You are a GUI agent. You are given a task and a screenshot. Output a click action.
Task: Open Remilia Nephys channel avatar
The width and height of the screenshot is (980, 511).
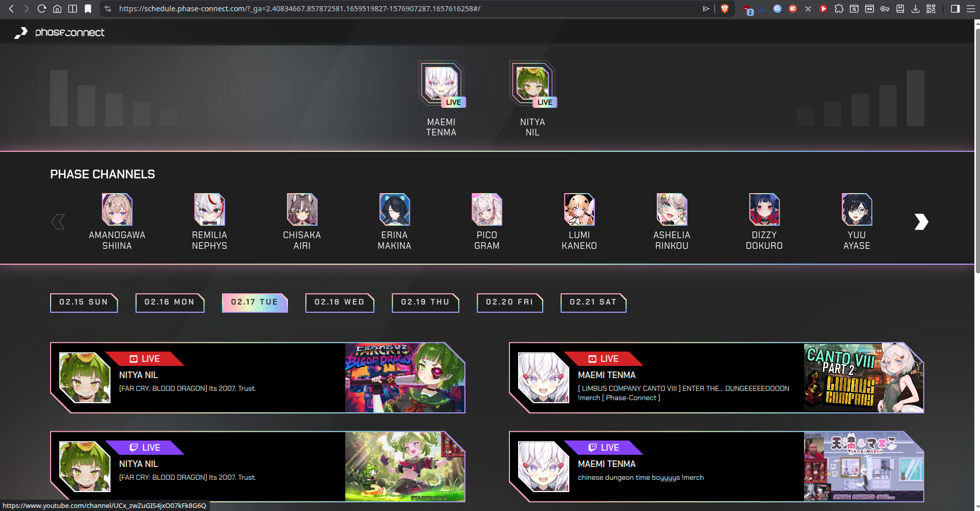pos(210,210)
